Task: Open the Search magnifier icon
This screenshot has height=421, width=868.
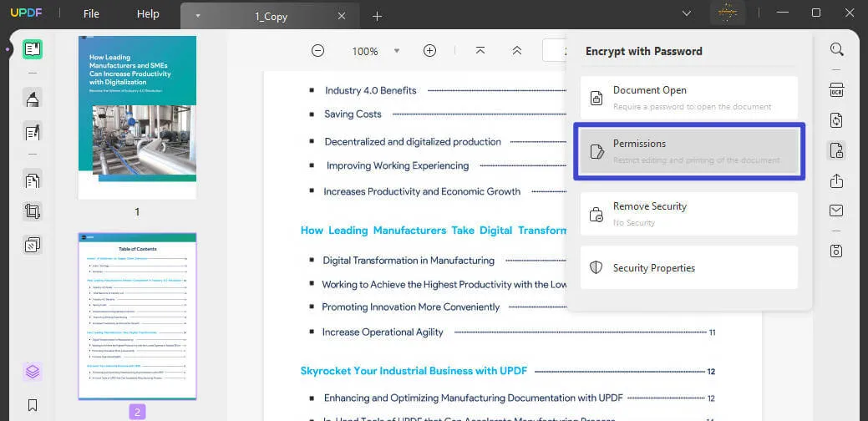Action: click(x=836, y=49)
